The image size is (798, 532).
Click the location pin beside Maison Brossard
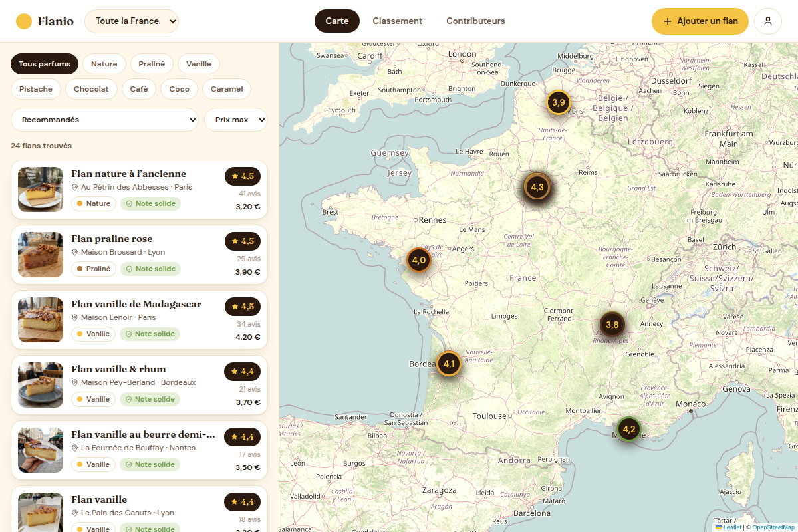click(75, 253)
